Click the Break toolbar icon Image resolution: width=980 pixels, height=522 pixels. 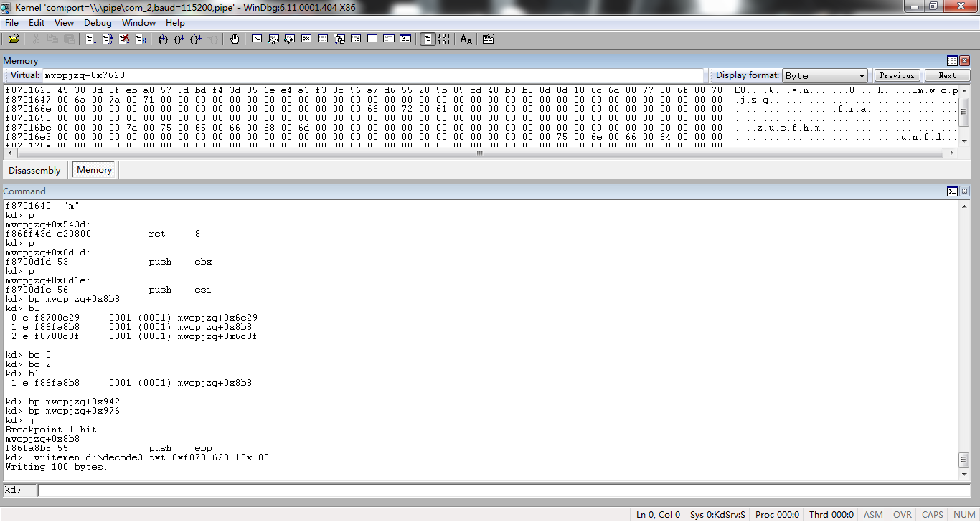point(141,39)
